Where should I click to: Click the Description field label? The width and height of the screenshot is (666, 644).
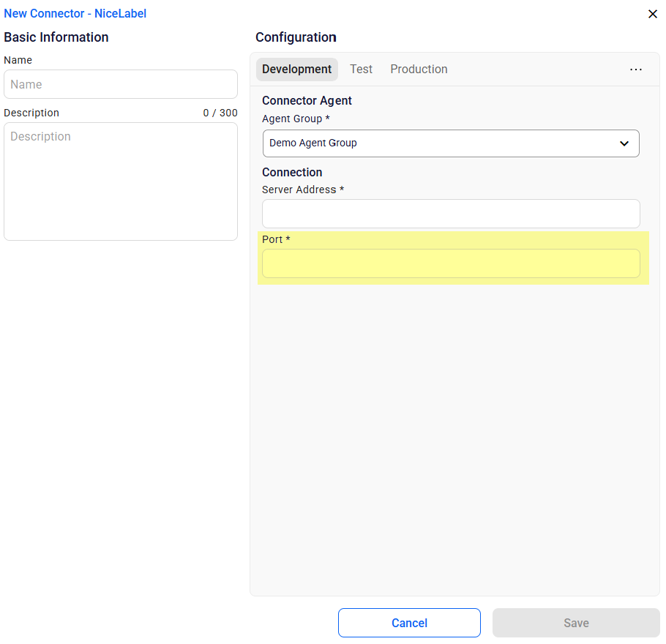(x=31, y=113)
